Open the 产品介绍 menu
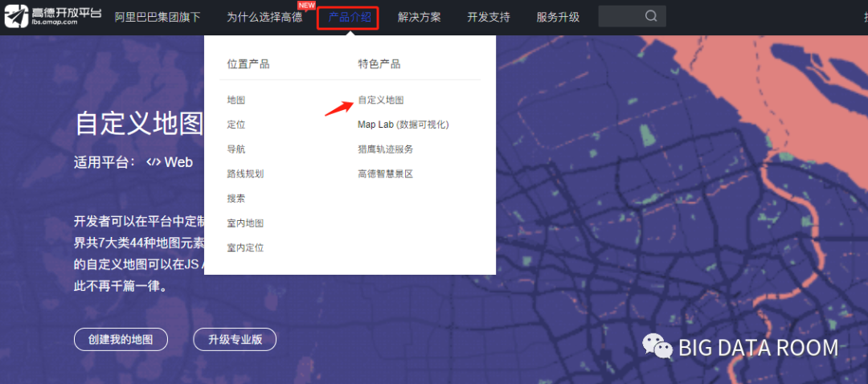868x384 pixels. [x=350, y=17]
